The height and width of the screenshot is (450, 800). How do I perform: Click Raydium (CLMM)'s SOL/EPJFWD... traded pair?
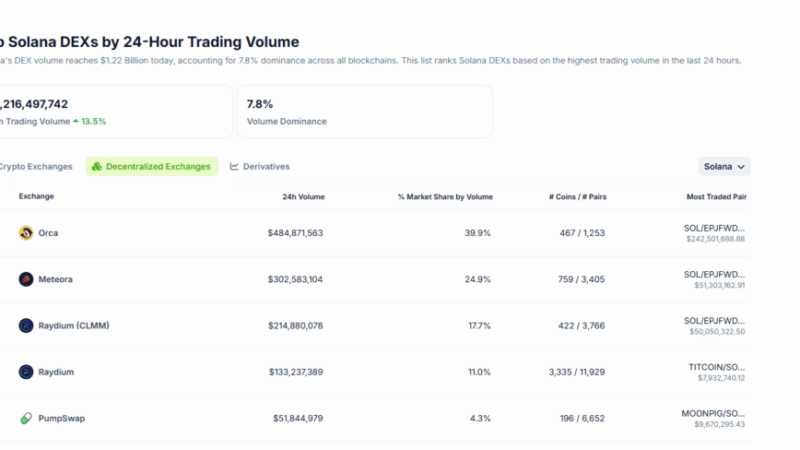(x=714, y=321)
